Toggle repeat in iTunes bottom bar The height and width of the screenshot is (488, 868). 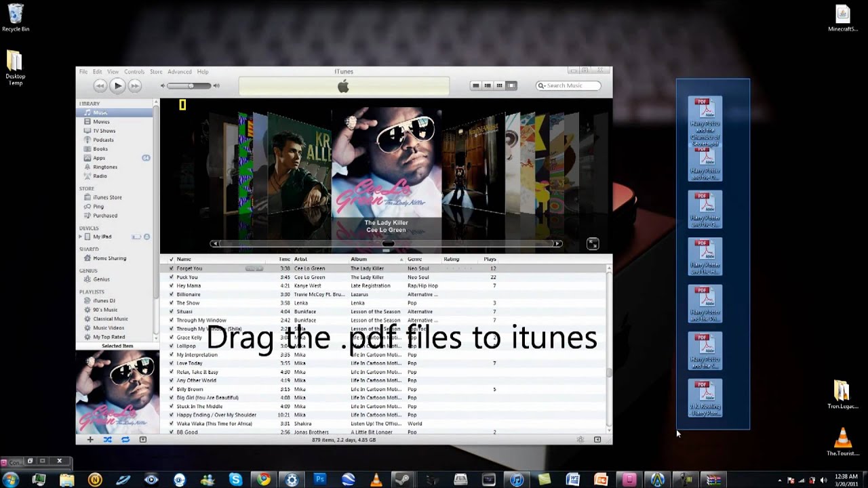pos(125,440)
